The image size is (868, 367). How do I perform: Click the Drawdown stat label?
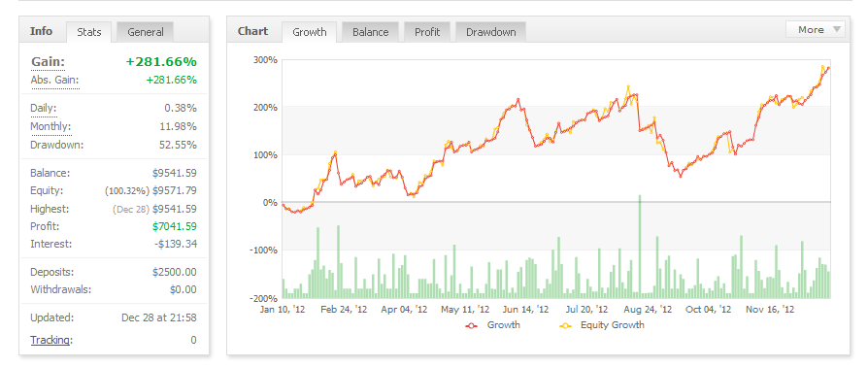[56, 145]
